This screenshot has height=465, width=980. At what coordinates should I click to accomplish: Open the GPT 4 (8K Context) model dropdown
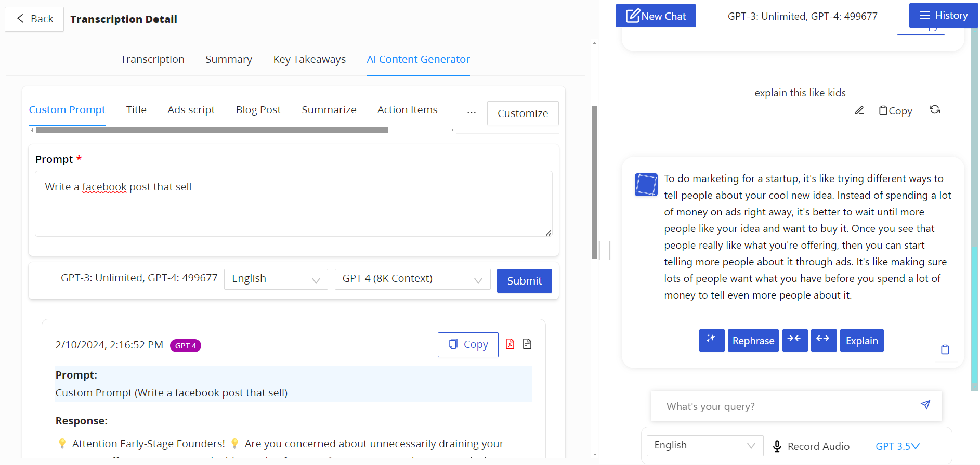[412, 279]
